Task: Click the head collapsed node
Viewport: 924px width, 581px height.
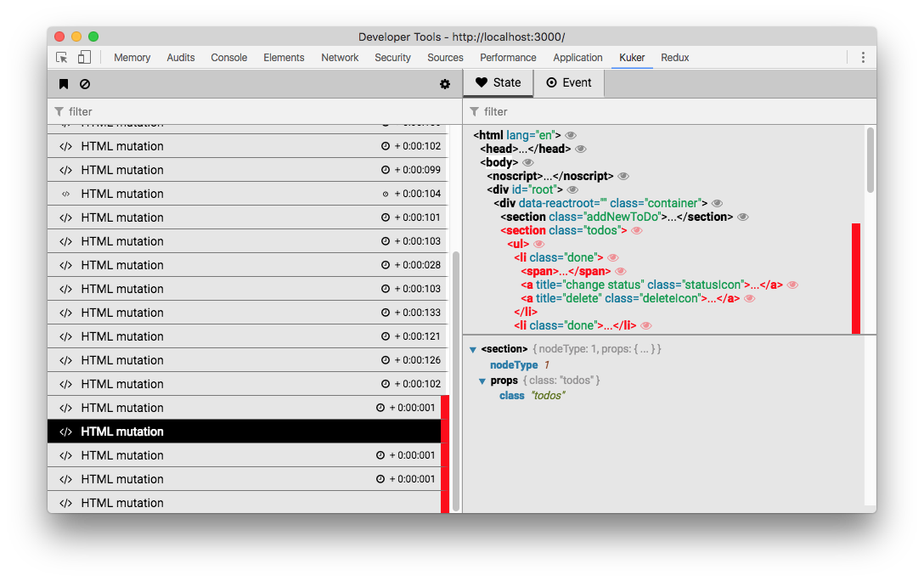Action: click(x=525, y=149)
